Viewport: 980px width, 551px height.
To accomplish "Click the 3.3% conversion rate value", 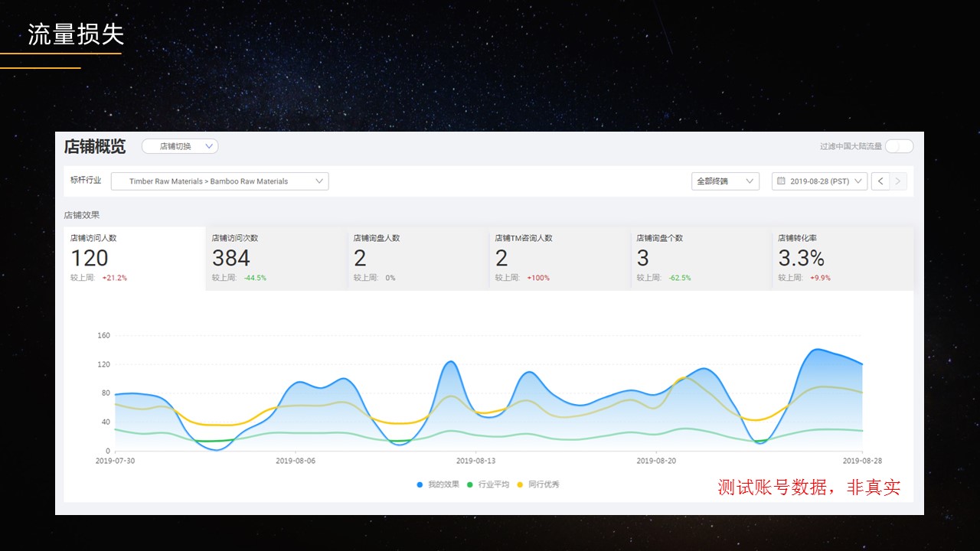I will (802, 258).
